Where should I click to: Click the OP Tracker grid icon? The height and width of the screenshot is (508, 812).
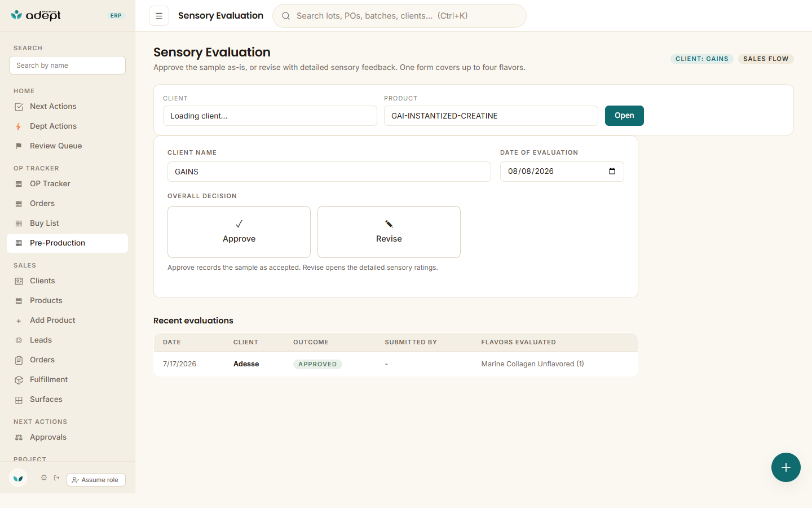tap(19, 184)
